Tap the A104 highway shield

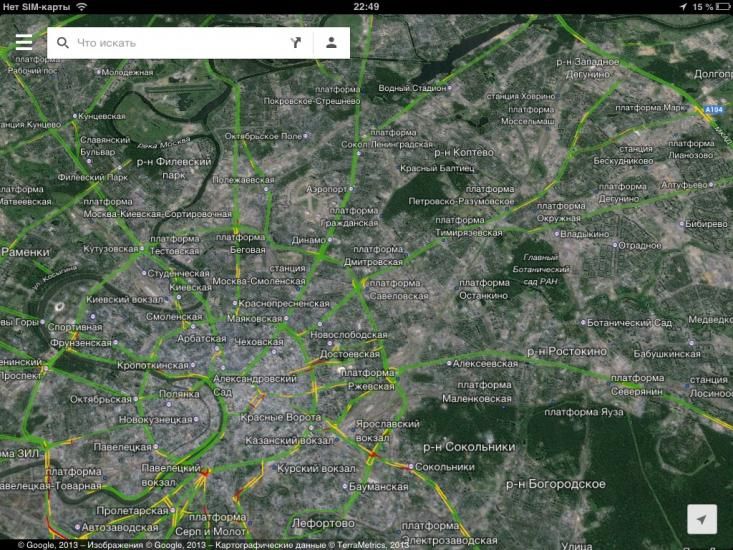713,109
